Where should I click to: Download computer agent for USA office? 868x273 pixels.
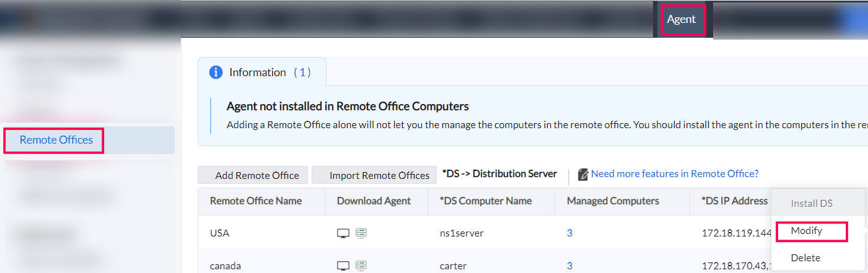click(343, 233)
